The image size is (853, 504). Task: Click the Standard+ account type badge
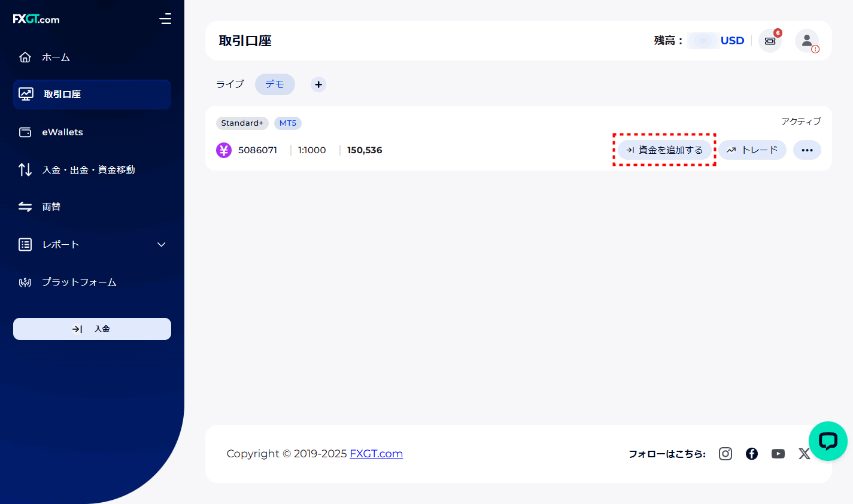pyautogui.click(x=242, y=123)
